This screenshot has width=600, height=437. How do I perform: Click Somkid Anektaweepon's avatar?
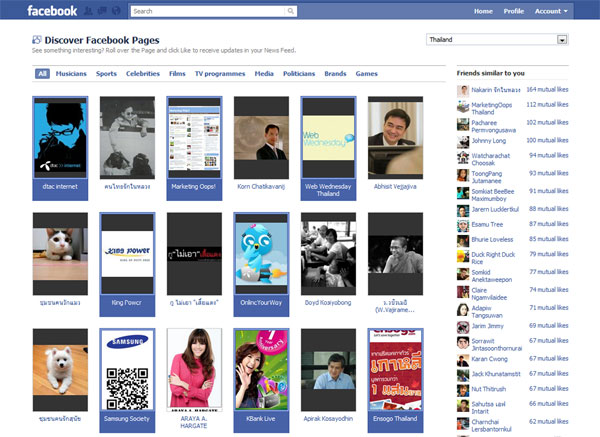[x=463, y=274]
